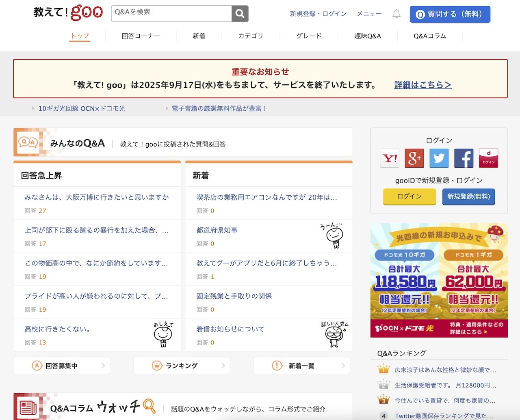This screenshot has width=520, height=420.
Task: Select the トップ tab
Action: pyautogui.click(x=80, y=36)
